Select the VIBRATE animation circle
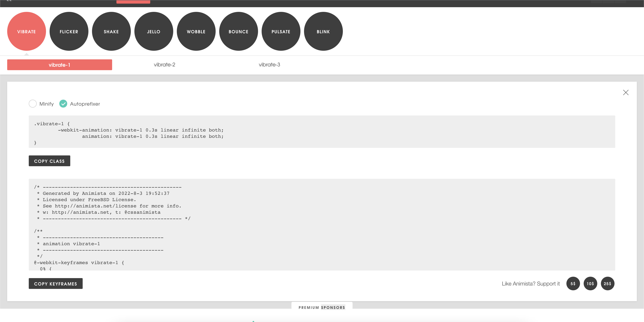Screen dimensions: 644x322 [x=26, y=31]
